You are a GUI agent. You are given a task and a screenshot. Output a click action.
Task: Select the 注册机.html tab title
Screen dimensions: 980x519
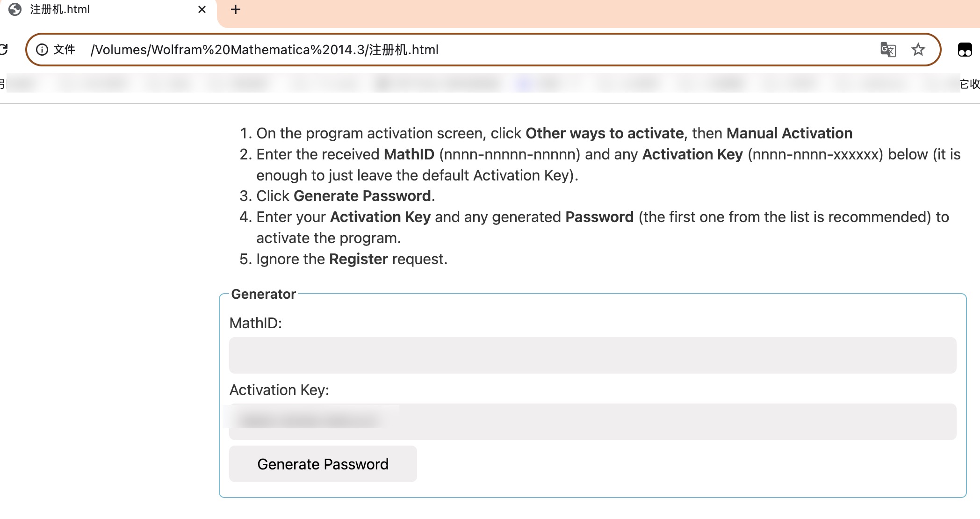click(60, 9)
